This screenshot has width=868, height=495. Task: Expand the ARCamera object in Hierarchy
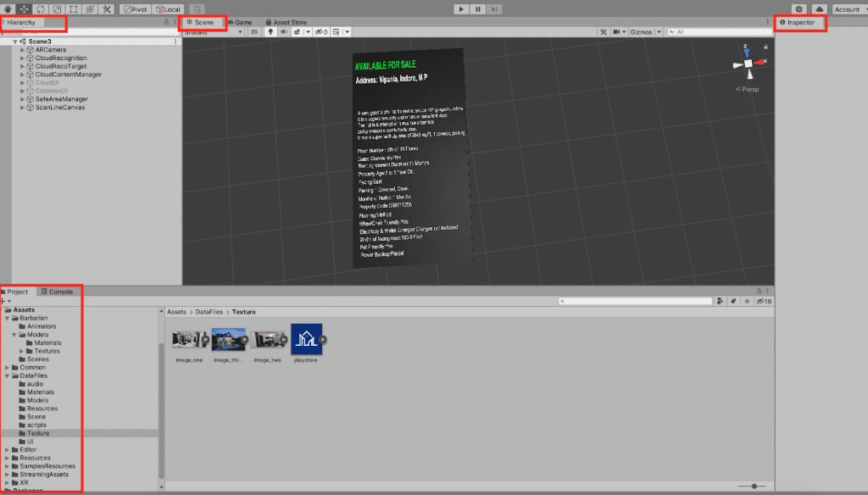click(x=23, y=50)
